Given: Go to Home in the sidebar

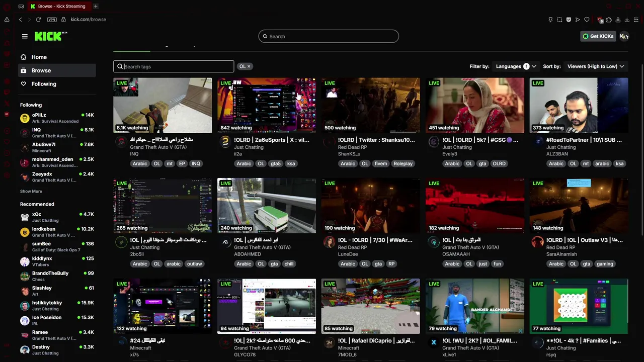Looking at the screenshot, I should 57,57.
